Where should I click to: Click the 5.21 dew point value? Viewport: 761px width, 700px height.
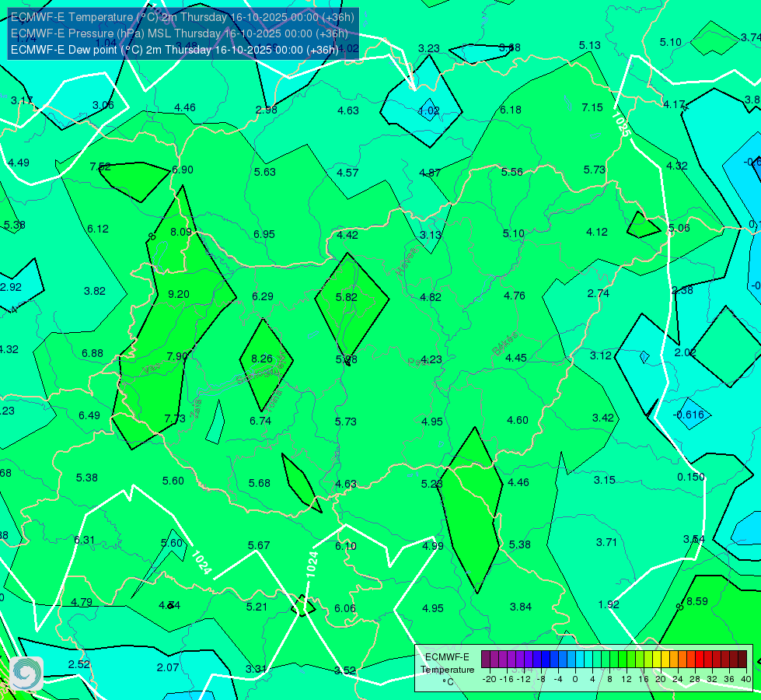pyautogui.click(x=257, y=607)
